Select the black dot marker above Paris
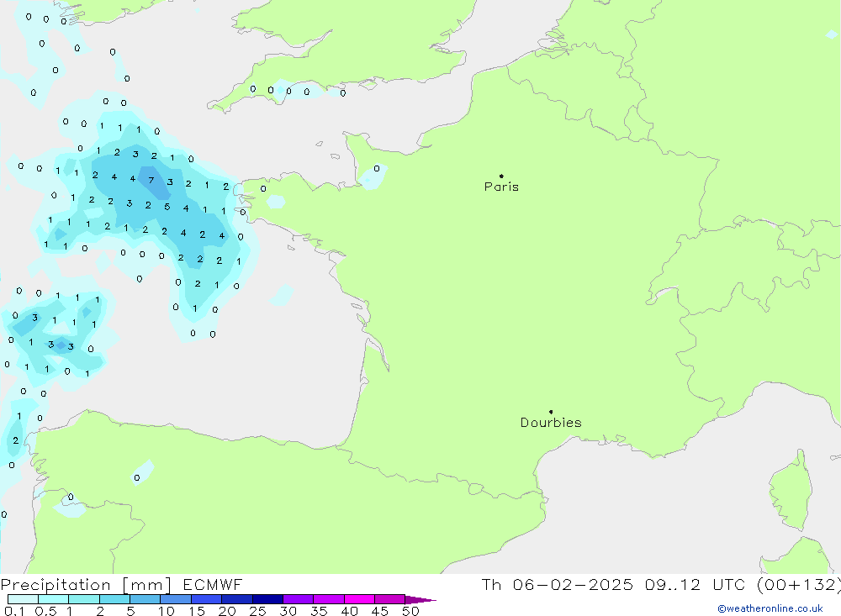The image size is (841, 616). pyautogui.click(x=501, y=176)
